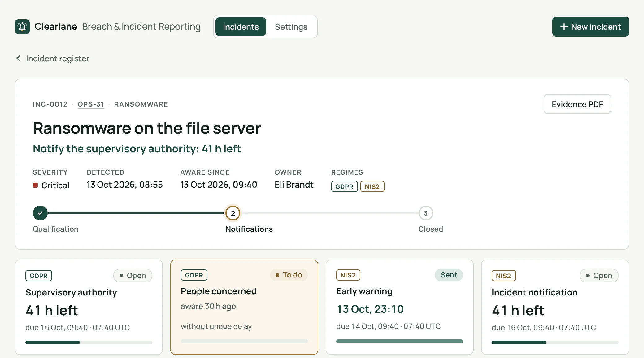Click the plus icon in New incident
Screen dimensions: 644x358
[564, 27]
